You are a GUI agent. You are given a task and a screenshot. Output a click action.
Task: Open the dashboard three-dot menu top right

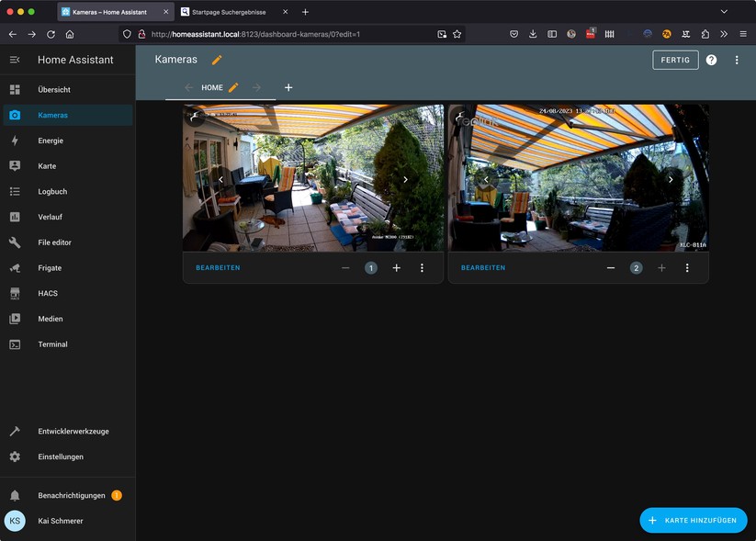pos(737,59)
